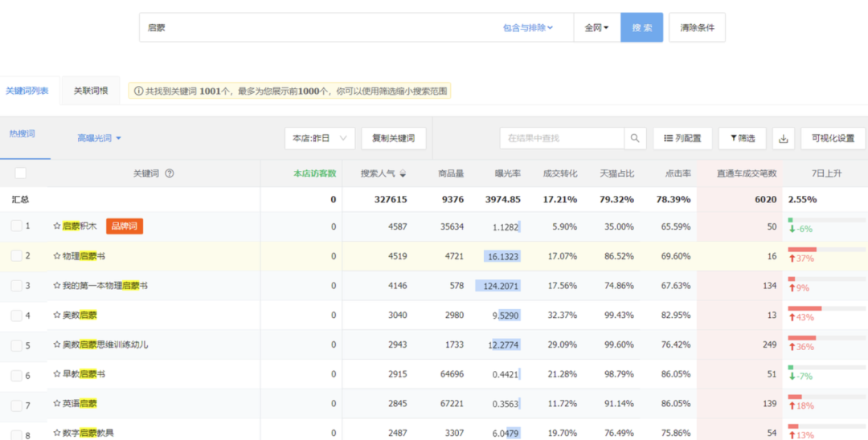The height and width of the screenshot is (440, 868).
Task: Star the keyword 物理启蒙书
Action: (57, 256)
